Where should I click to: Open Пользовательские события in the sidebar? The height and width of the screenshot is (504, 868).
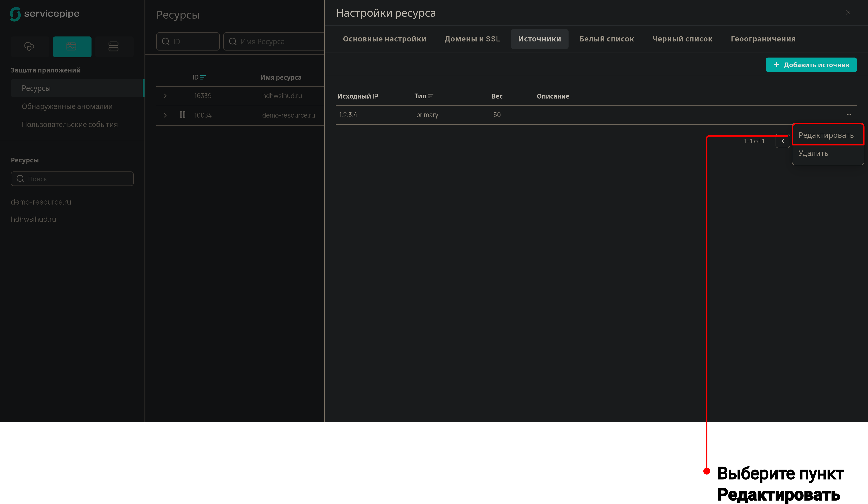pyautogui.click(x=70, y=124)
